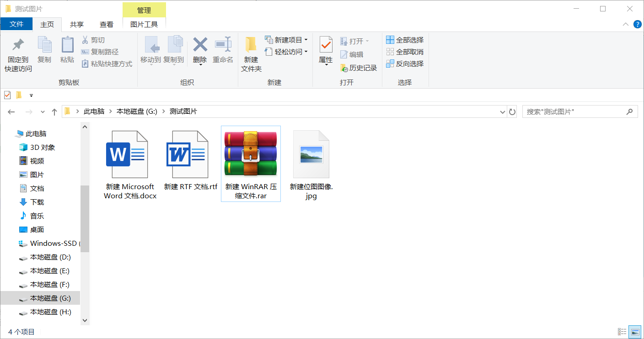Switch to the Home (主页) tab
The height and width of the screenshot is (339, 644).
(x=47, y=24)
